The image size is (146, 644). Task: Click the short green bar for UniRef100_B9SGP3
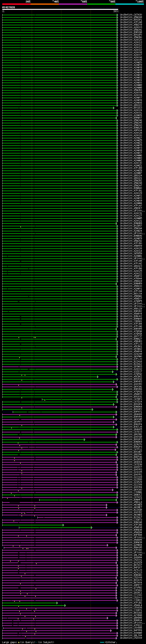44,440
